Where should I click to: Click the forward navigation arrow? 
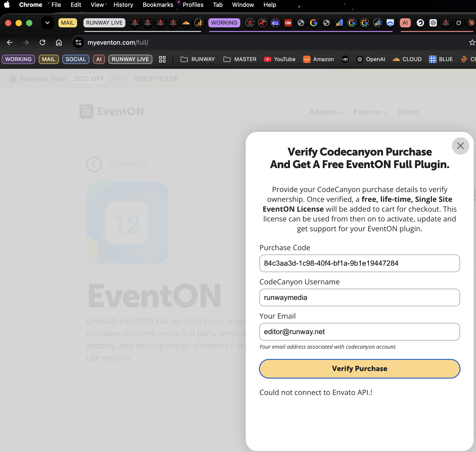pos(26,42)
